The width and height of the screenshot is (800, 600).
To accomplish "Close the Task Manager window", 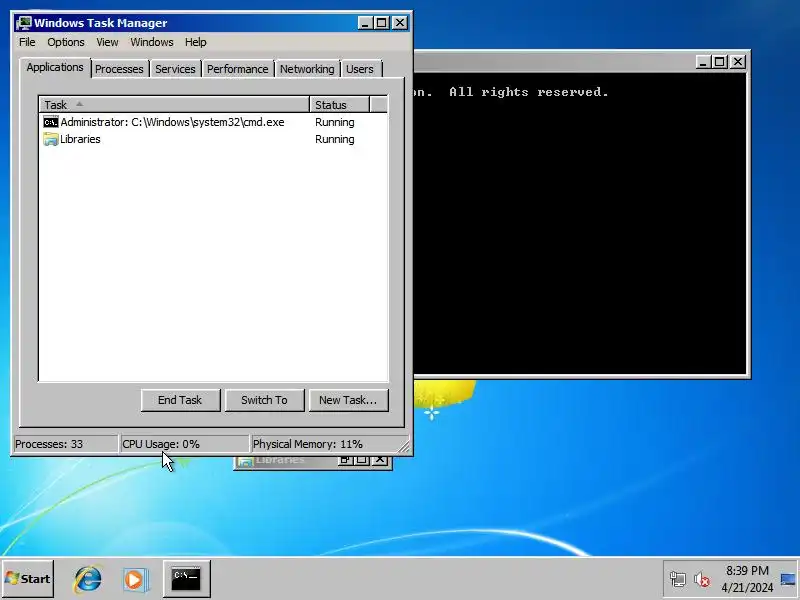I will click(399, 23).
